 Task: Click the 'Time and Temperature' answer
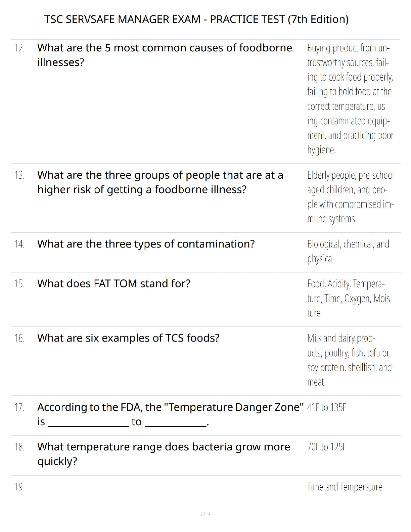pos(345,487)
